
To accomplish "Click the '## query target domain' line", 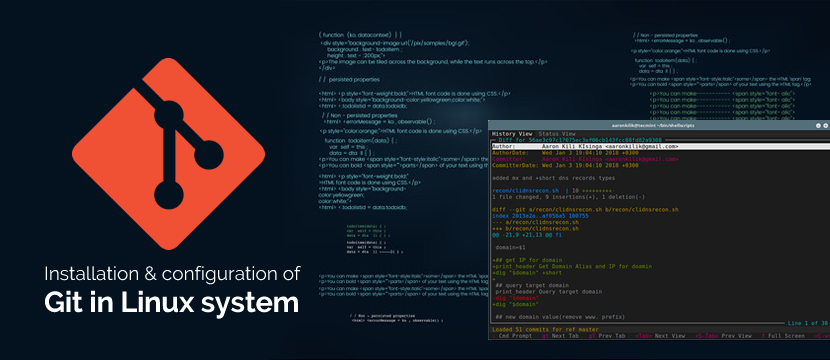I will [x=532, y=285].
